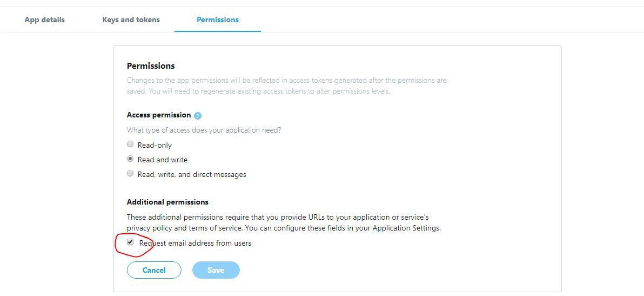Click the help icon beside Access permission
Viewport: 644px width, 296px height.
point(198,116)
